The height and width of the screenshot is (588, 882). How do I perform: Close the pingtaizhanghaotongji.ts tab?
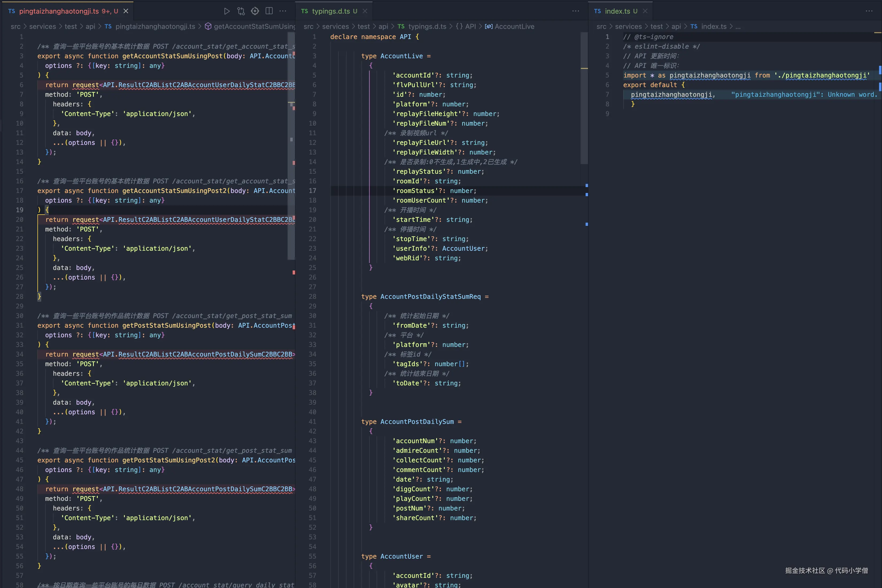[126, 11]
